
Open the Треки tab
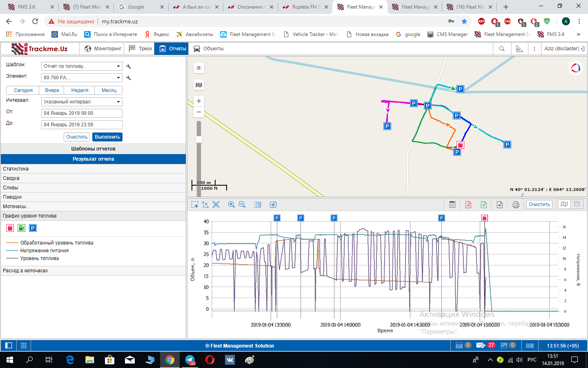click(140, 49)
